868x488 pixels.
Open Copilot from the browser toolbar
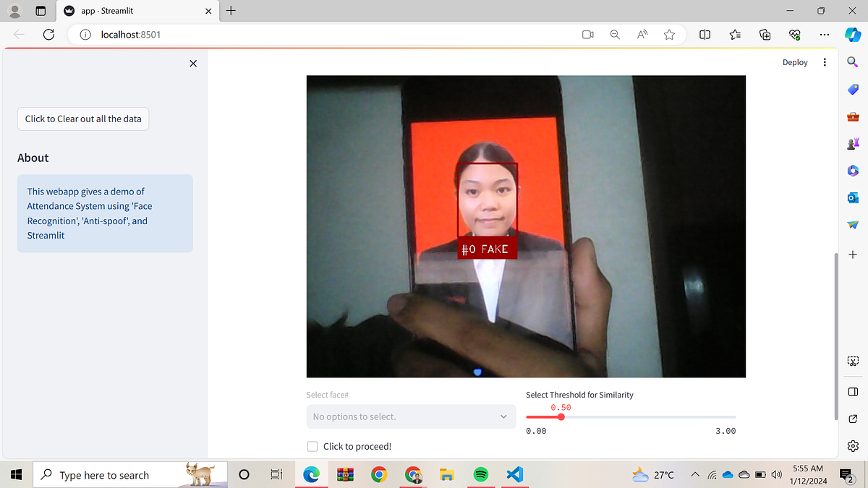[x=851, y=34]
